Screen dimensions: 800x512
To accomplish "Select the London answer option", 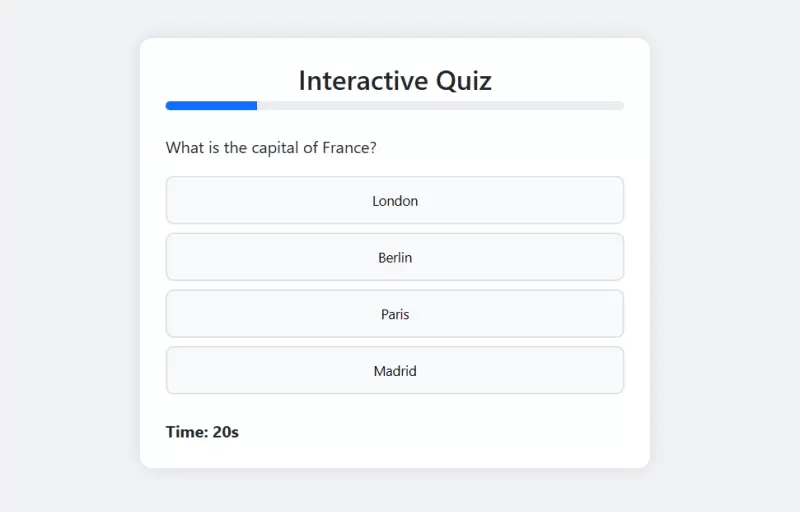I will pos(395,201).
